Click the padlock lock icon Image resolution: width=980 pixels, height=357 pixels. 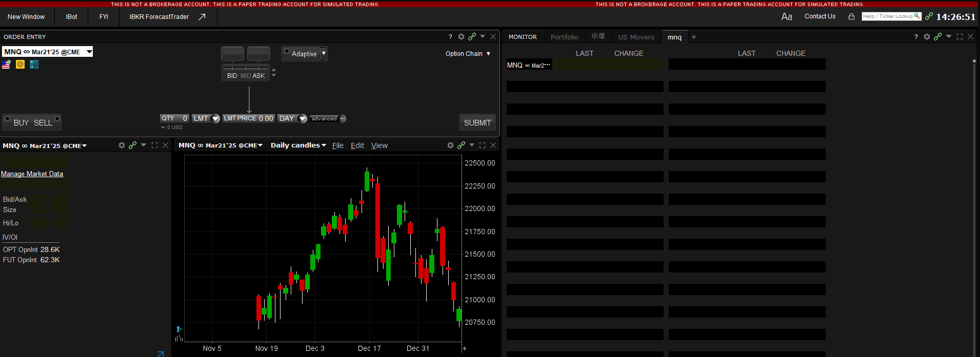pos(851,16)
